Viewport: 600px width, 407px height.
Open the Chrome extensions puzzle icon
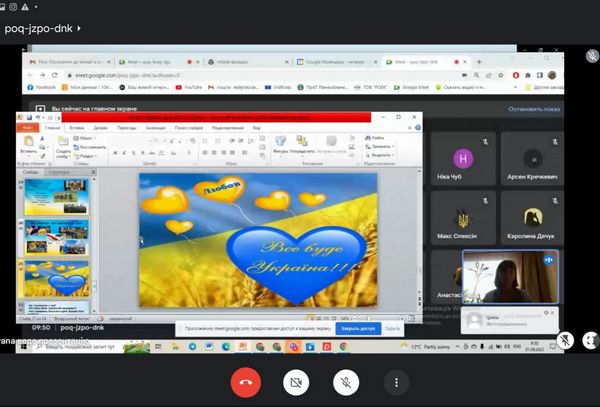tap(528, 75)
